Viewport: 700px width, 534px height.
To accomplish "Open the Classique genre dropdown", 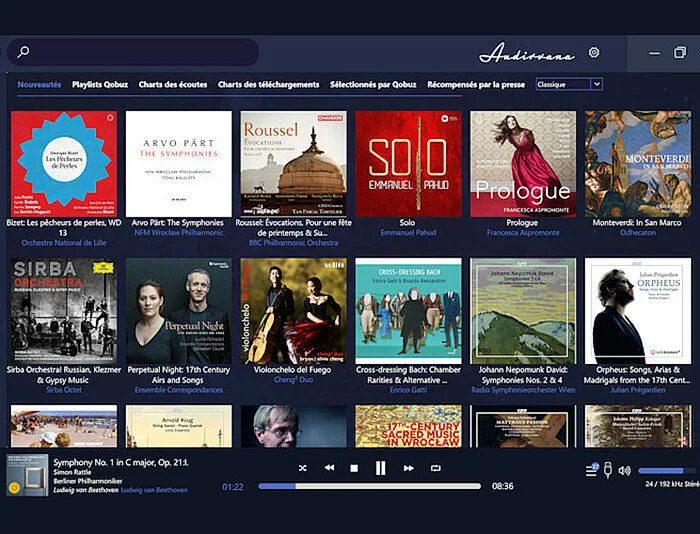I will (x=569, y=84).
